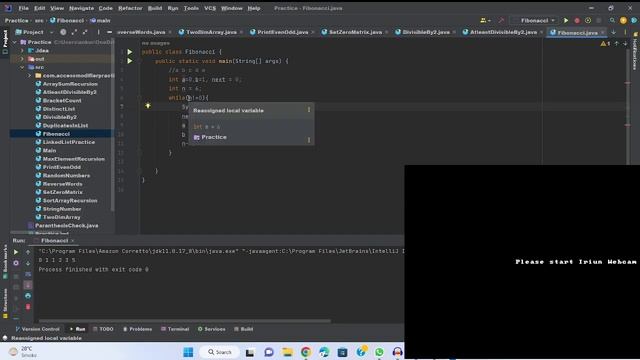The height and width of the screenshot is (360, 640).
Task: Expand the com.accessmodifier package
Action: (29, 76)
